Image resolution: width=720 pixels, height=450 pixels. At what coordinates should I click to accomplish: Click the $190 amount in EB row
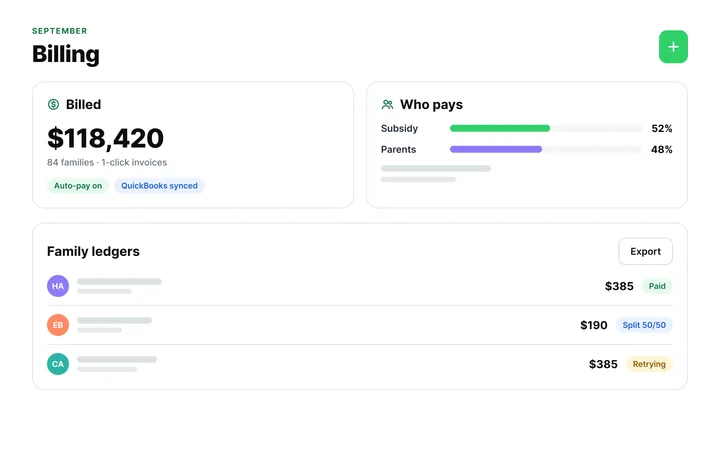(594, 325)
